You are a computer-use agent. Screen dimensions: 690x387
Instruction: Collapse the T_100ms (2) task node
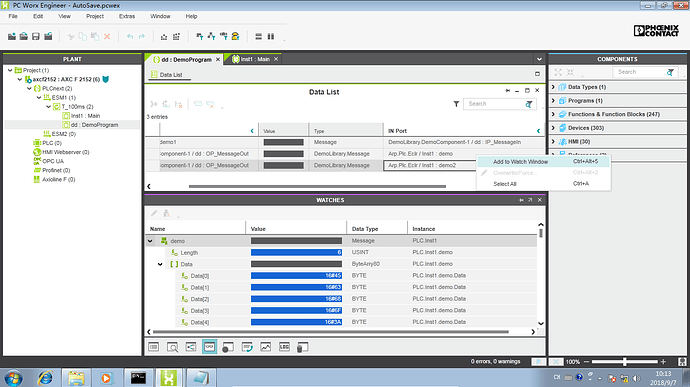click(48, 107)
